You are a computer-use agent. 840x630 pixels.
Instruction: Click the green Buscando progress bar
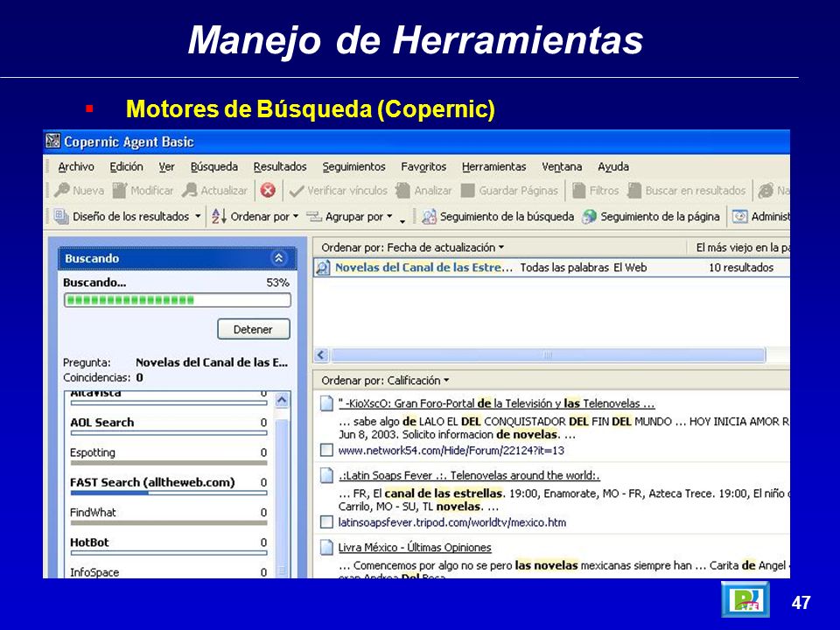178,300
